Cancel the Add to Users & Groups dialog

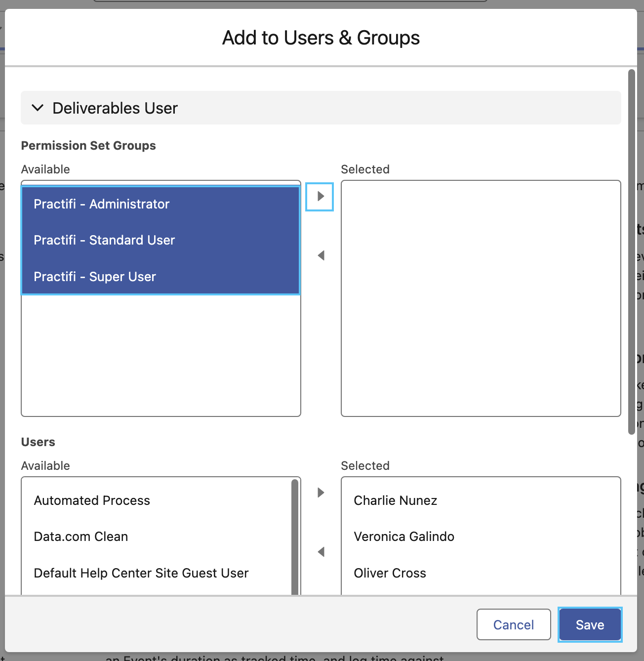514,625
